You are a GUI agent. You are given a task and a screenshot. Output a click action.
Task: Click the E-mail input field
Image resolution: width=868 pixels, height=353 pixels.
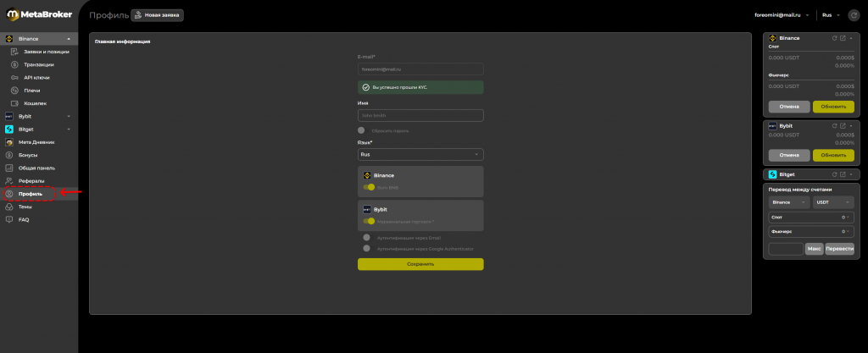(420, 69)
